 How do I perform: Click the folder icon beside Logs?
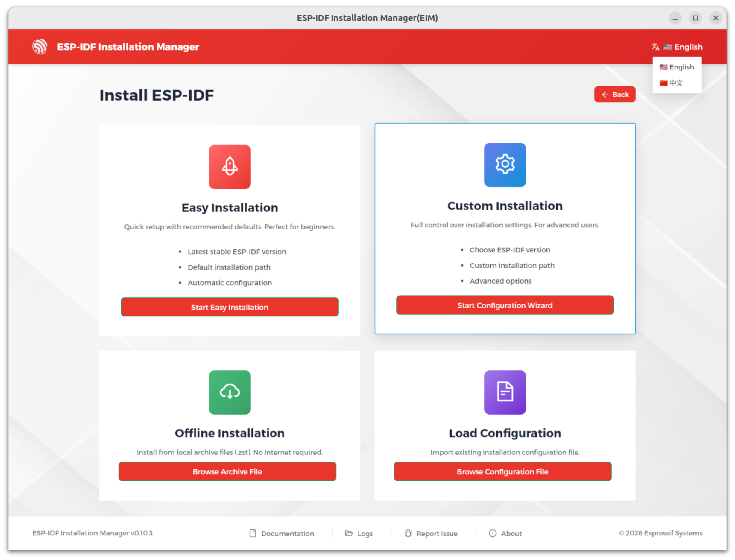(x=348, y=533)
